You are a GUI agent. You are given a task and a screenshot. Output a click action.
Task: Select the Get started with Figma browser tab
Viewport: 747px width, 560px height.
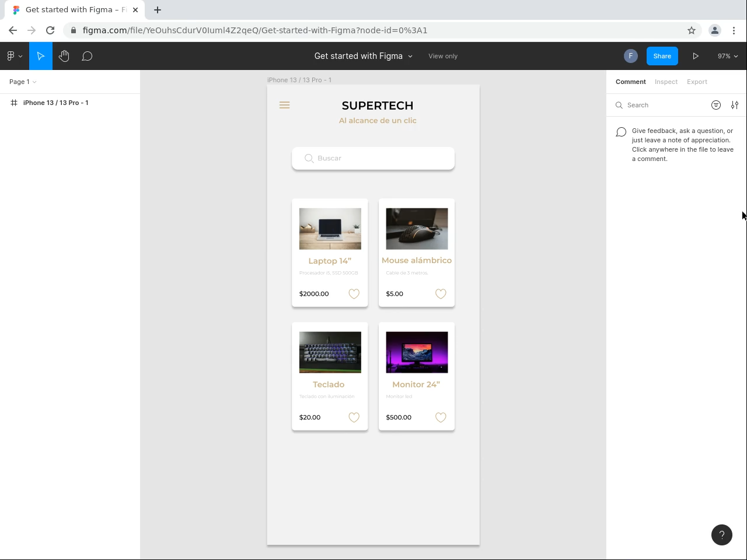[75, 10]
